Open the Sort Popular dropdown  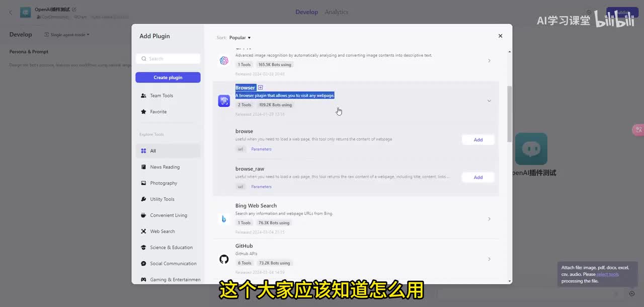click(240, 38)
